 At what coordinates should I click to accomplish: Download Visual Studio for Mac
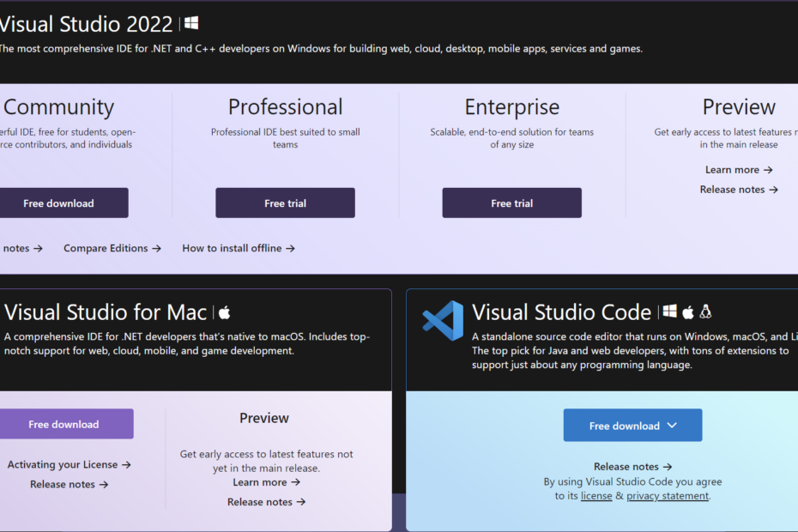(67, 424)
